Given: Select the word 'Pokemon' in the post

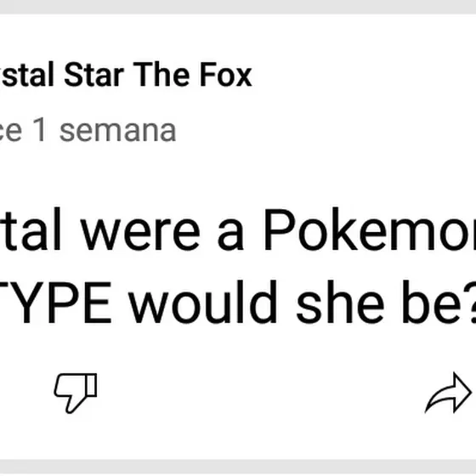Looking at the screenshot, I should click(x=369, y=229).
